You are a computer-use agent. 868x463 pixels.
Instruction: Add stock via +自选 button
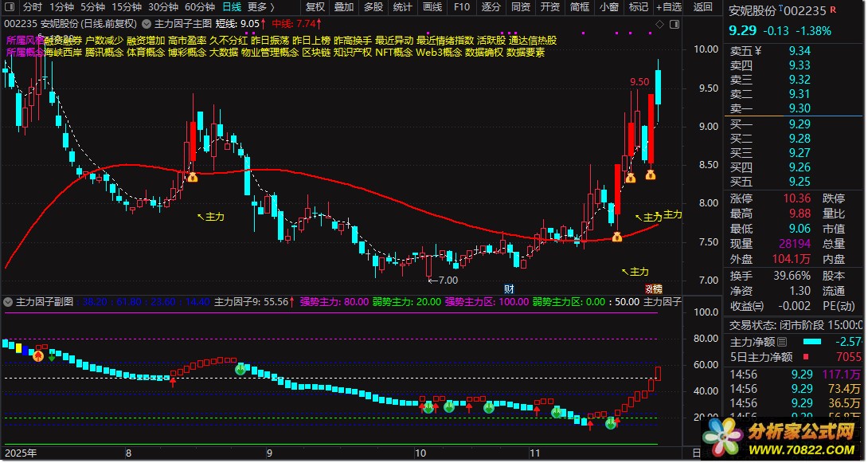coord(669,7)
